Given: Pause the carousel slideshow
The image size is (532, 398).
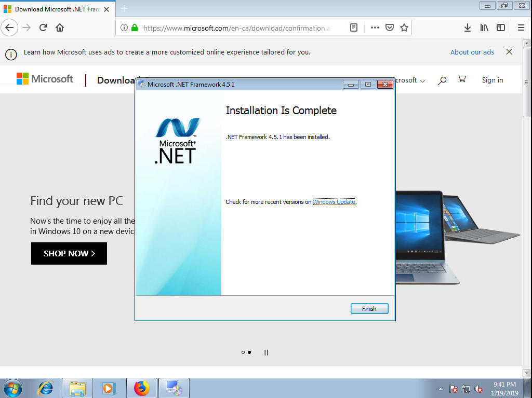Looking at the screenshot, I should point(266,352).
